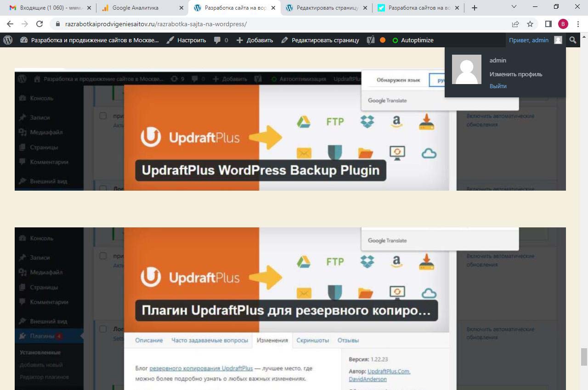The image size is (588, 390).
Task: Click the WordPress logo in admin bar
Action: tap(8, 40)
